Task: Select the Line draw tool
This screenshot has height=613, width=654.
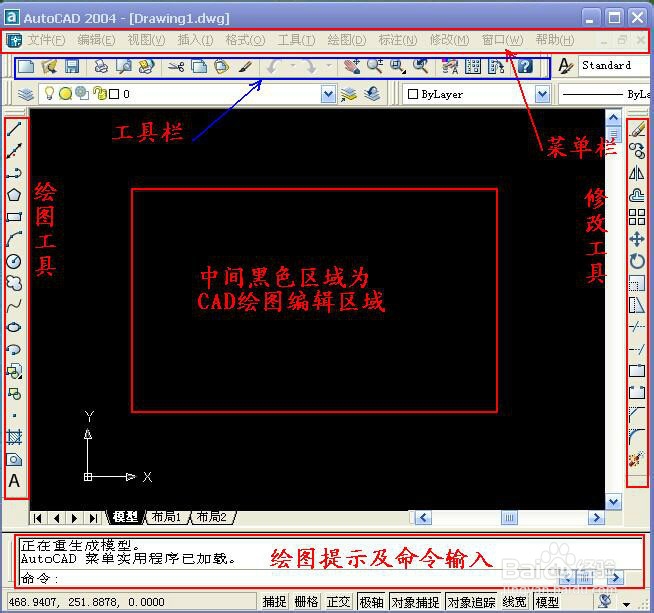Action: (14, 129)
